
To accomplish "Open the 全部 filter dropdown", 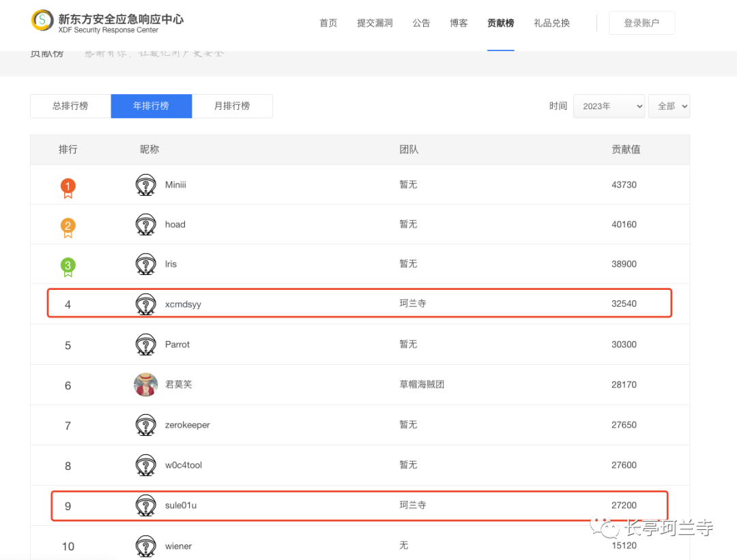I will tap(669, 106).
